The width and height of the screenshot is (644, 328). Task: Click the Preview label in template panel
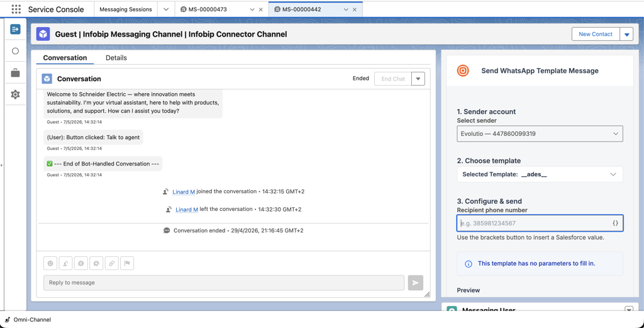[468, 290]
